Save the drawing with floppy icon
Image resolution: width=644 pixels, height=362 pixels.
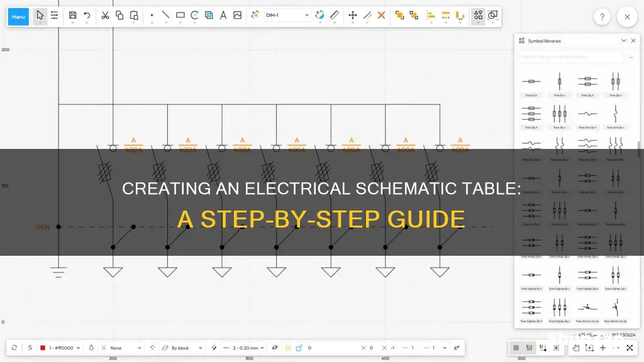73,16
